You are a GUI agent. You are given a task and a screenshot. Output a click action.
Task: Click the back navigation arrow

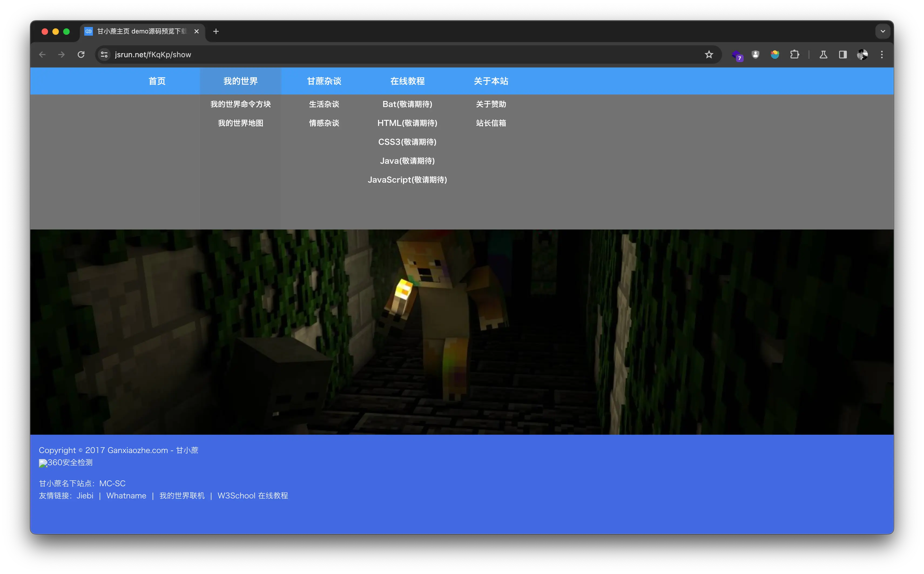click(x=42, y=55)
